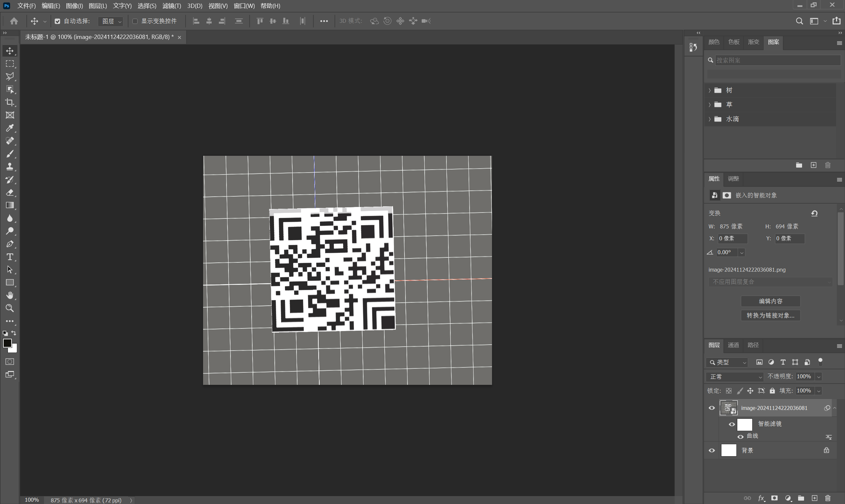Viewport: 845px width, 504px height.
Task: Delete layer using the layers panel trash icon
Action: [x=828, y=498]
